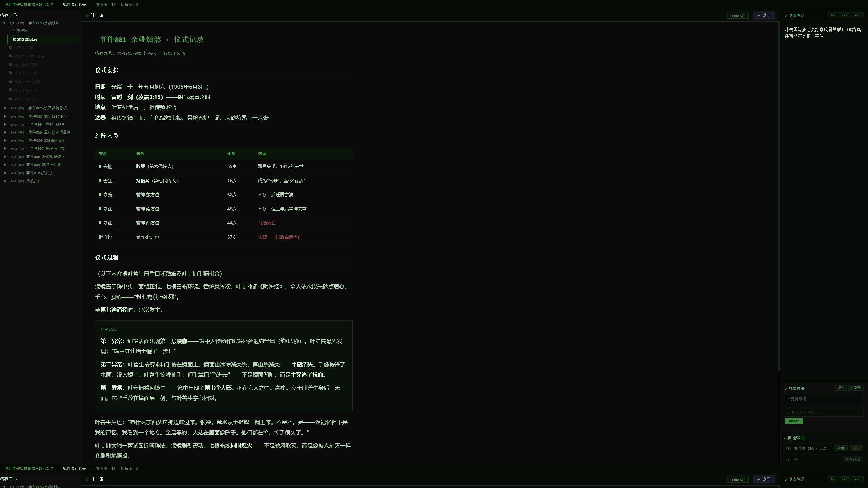This screenshot has width=868, height=488.
Task: Expand the 事件010-关门人 folder
Action: [5, 173]
